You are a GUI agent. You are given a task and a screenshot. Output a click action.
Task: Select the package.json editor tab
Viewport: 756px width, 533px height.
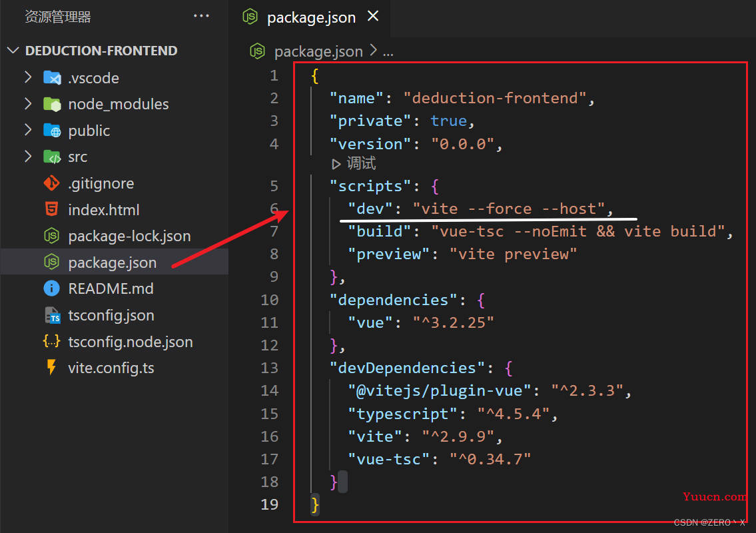309,17
